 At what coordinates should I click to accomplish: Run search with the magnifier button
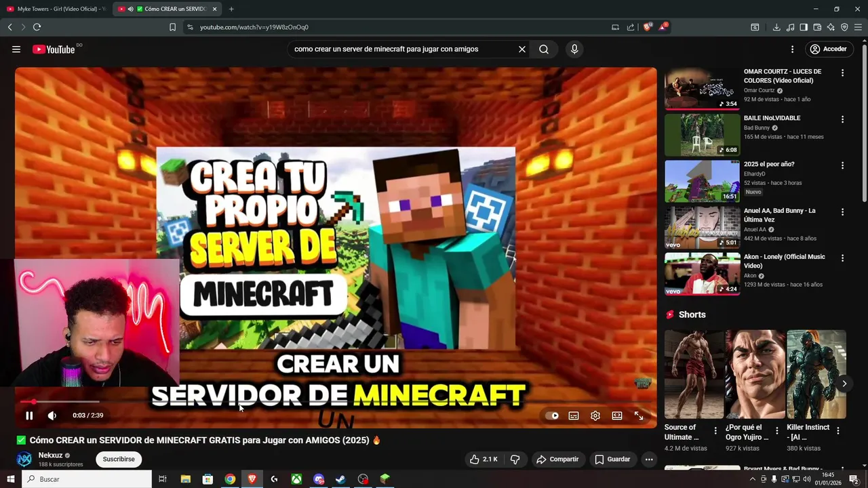pyautogui.click(x=544, y=49)
